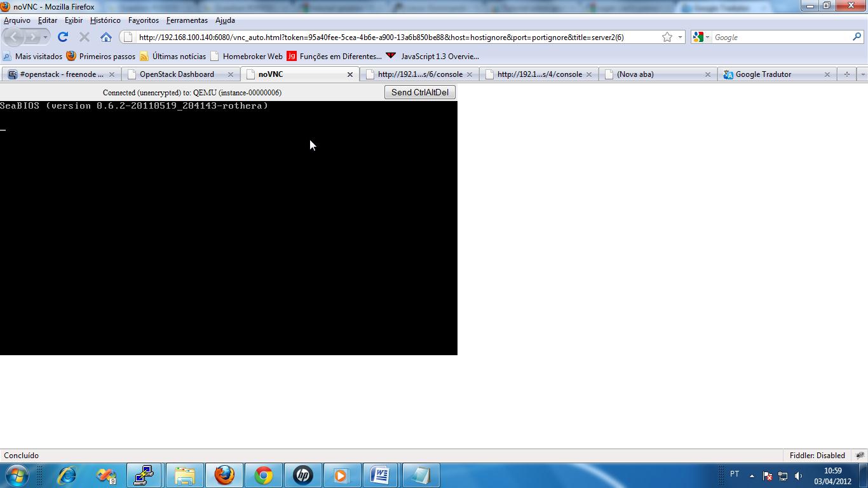Open the Ferramentas menu
This screenshot has width=868, height=488.
187,20
